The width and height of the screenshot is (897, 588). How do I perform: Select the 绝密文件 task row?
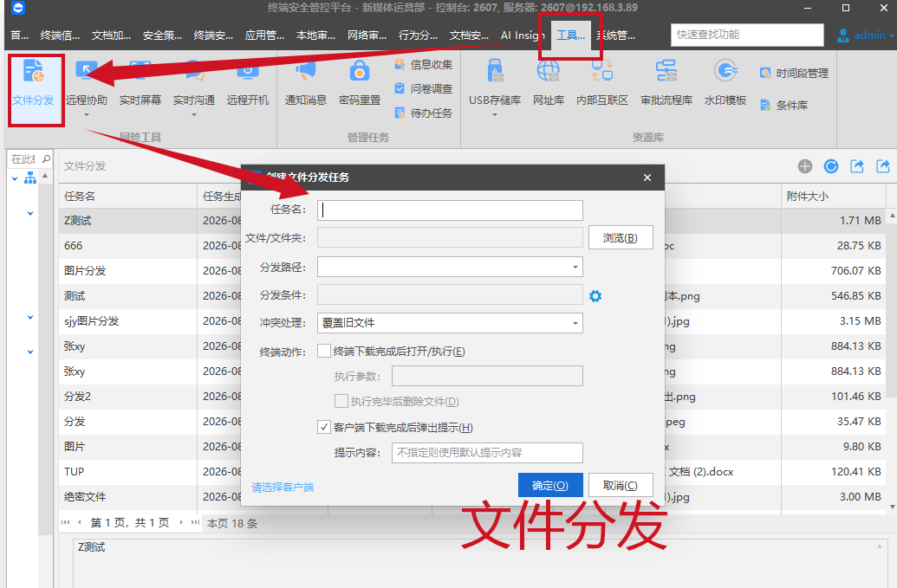point(85,496)
